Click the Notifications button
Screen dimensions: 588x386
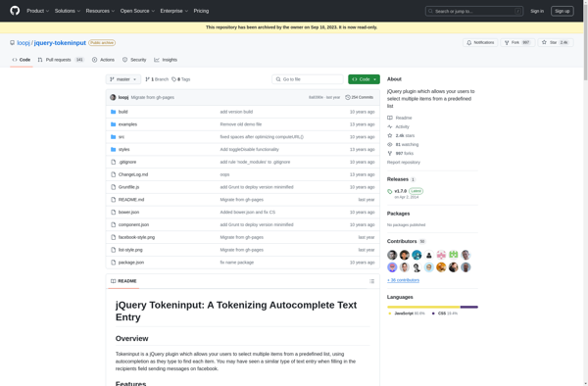pyautogui.click(x=480, y=43)
